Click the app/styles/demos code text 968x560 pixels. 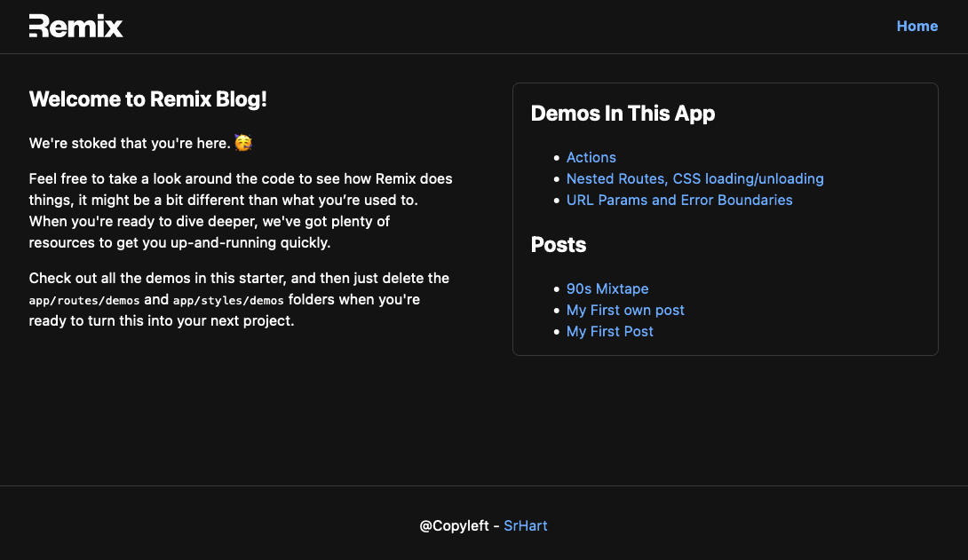[228, 300]
